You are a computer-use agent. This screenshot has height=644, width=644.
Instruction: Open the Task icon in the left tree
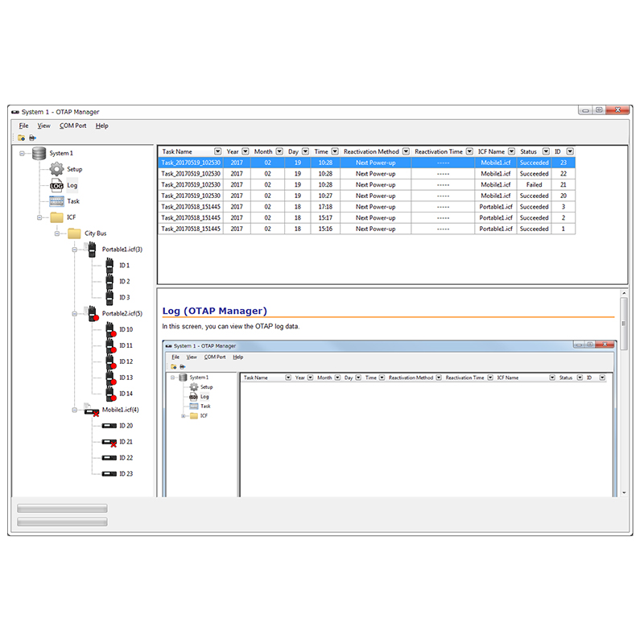click(56, 201)
